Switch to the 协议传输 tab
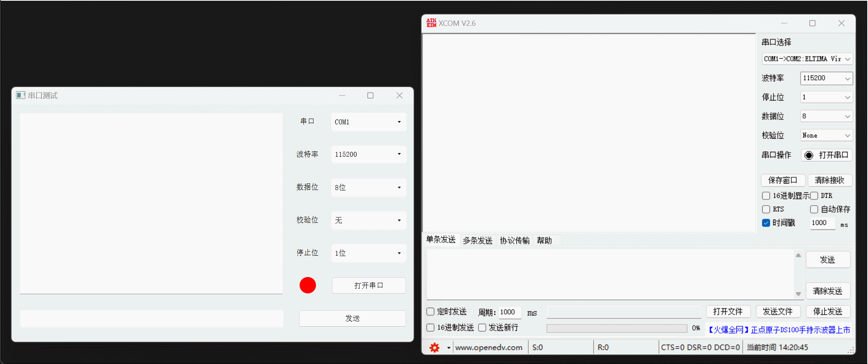 point(515,240)
